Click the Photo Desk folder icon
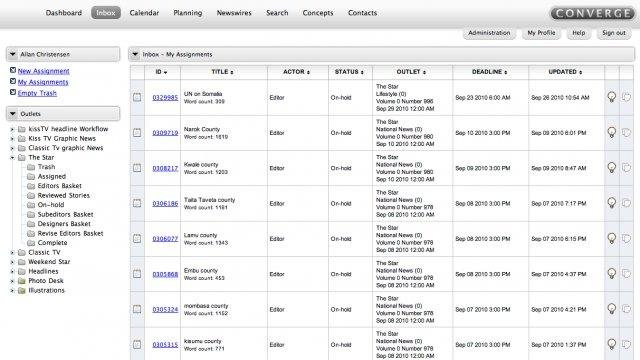The height and width of the screenshot is (360, 640). (x=22, y=281)
